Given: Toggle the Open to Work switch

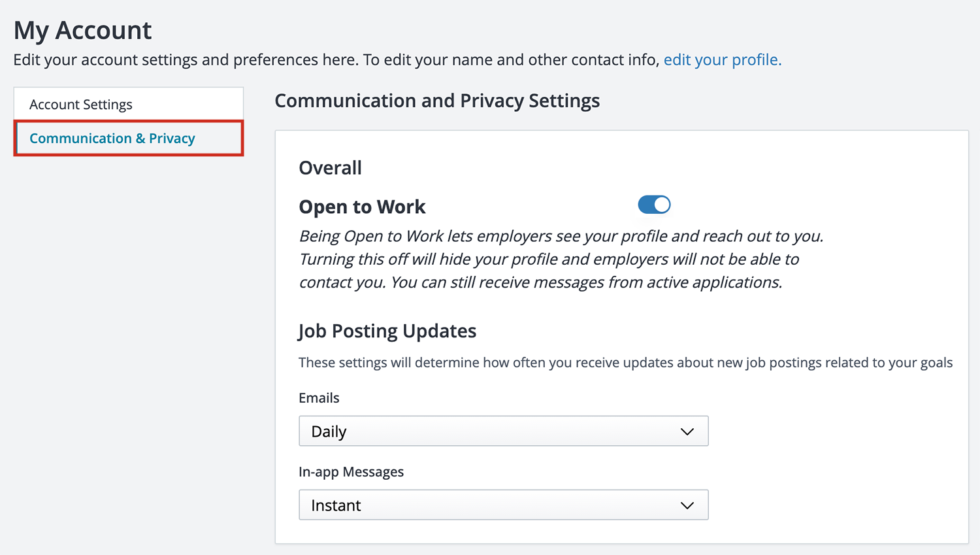Looking at the screenshot, I should [x=654, y=205].
